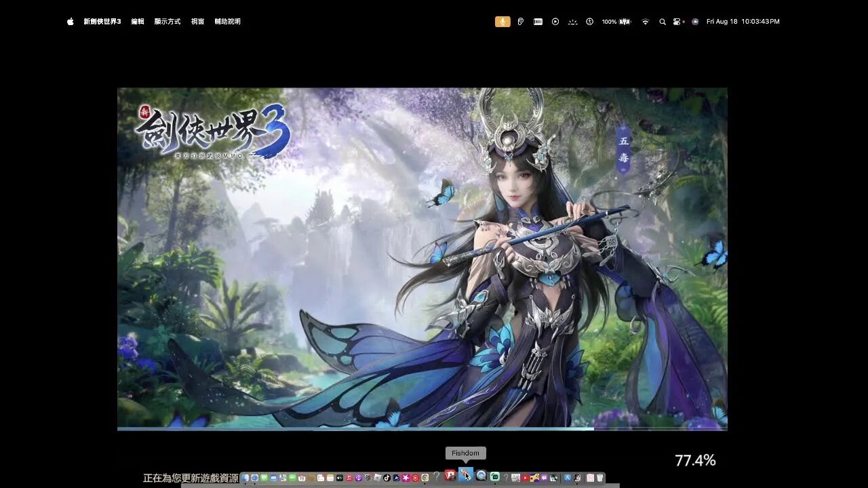Screen dimensions: 868x488
Task: Open the Apple menu
Action: (71, 22)
